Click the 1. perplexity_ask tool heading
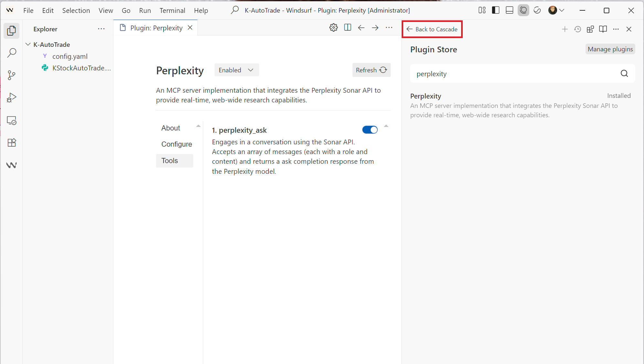644x364 pixels. (x=239, y=130)
